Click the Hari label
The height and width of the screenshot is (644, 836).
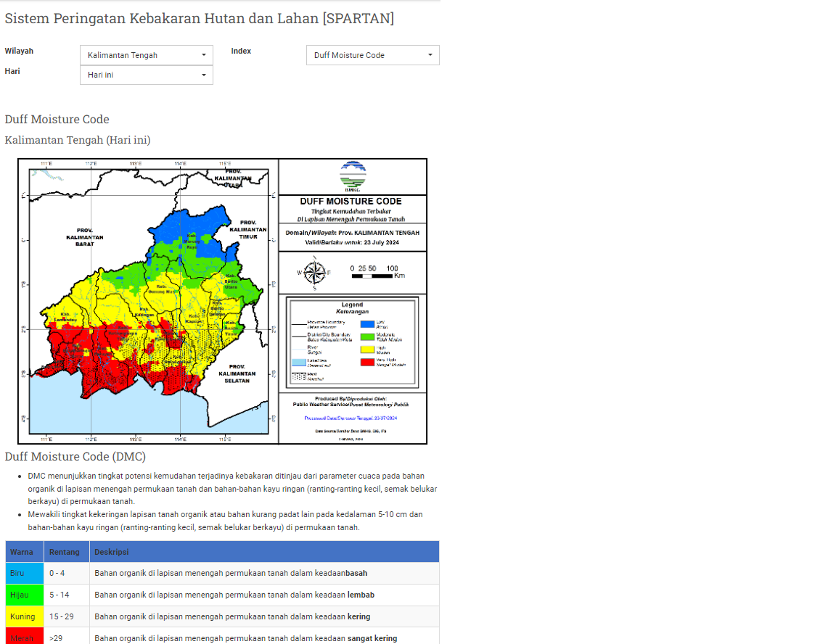click(x=12, y=71)
